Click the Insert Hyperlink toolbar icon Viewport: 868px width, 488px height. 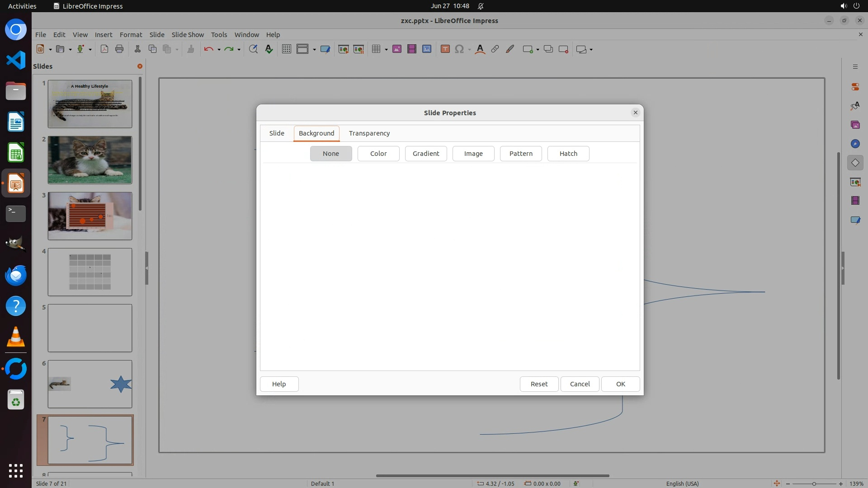pyautogui.click(x=495, y=49)
